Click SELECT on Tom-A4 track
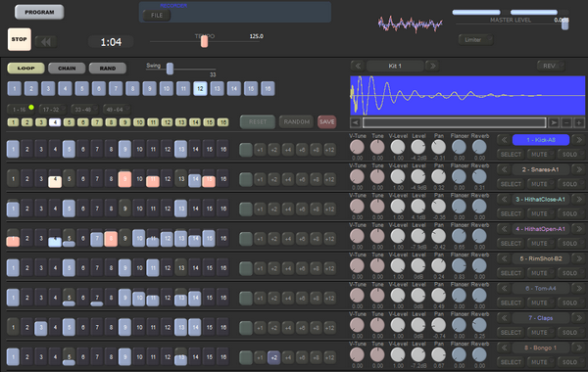Viewport: 588px width, 372px height. pos(511,302)
